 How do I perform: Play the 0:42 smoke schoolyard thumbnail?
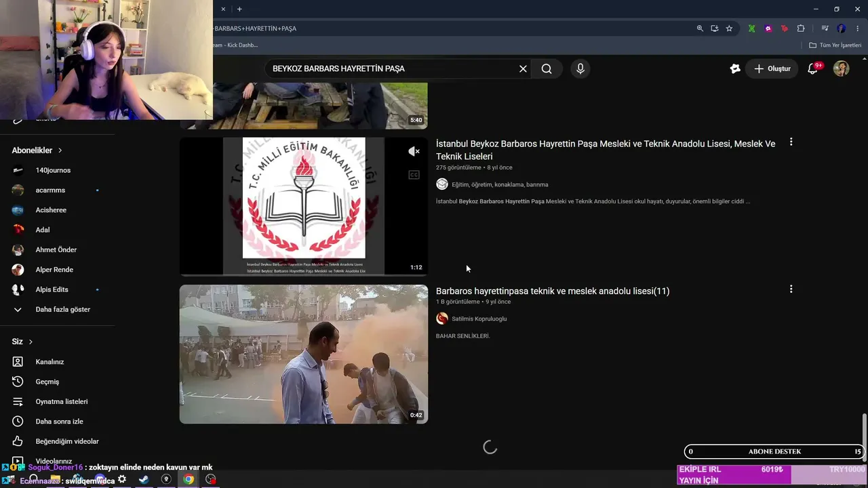(304, 354)
